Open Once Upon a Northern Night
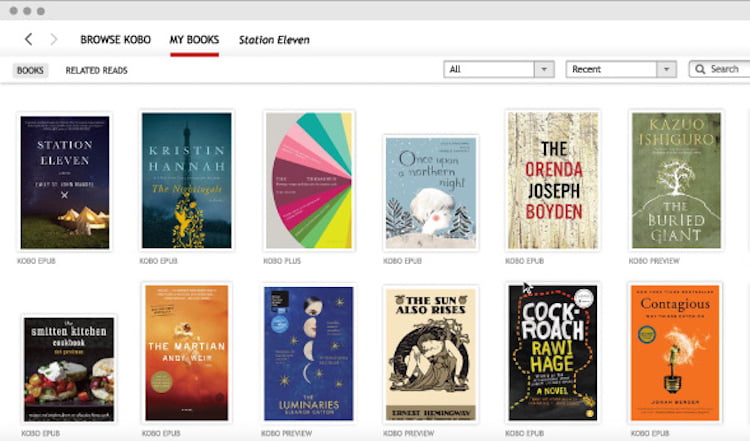Viewport: 750px width, 441px height. point(431,193)
